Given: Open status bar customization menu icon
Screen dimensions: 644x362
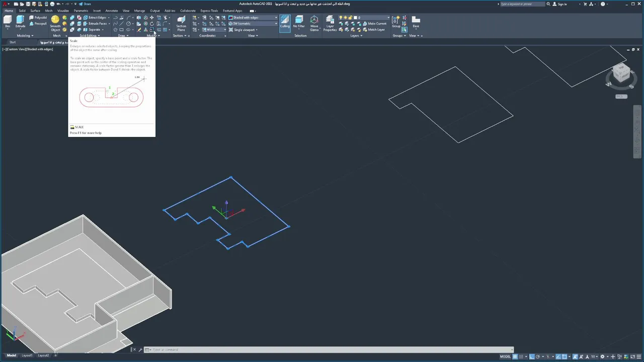Looking at the screenshot, I should point(638,356).
